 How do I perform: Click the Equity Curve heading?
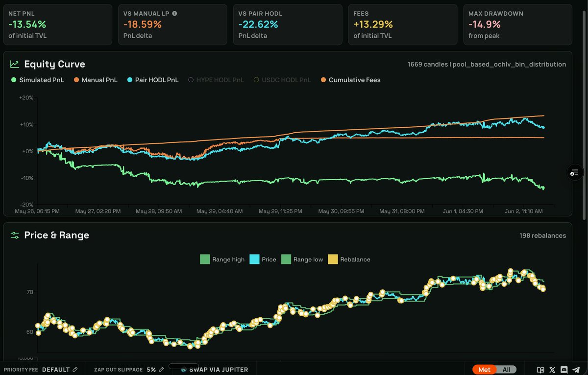point(54,64)
